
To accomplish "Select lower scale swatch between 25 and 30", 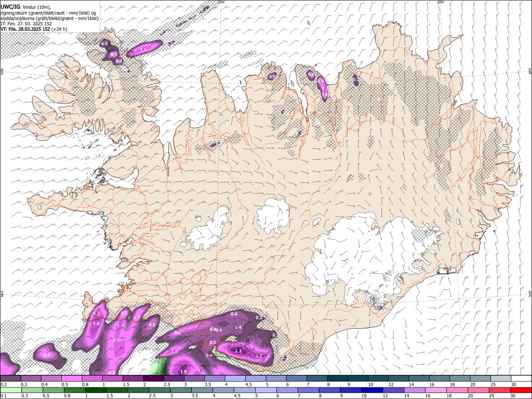I will tap(499, 390).
